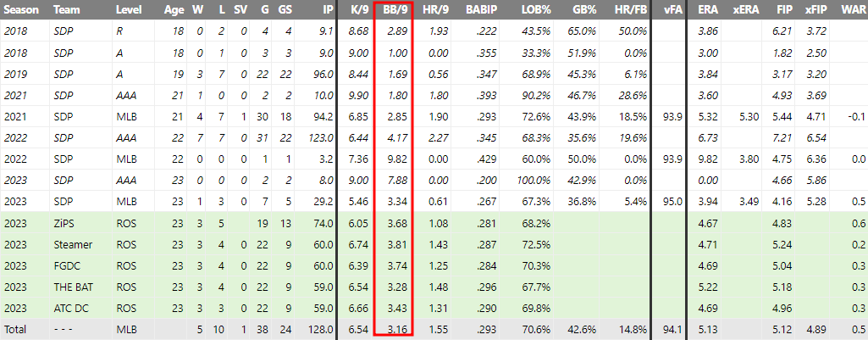The width and height of the screenshot is (868, 340).
Task: Select the ZiPS projection row
Action: click(x=434, y=224)
